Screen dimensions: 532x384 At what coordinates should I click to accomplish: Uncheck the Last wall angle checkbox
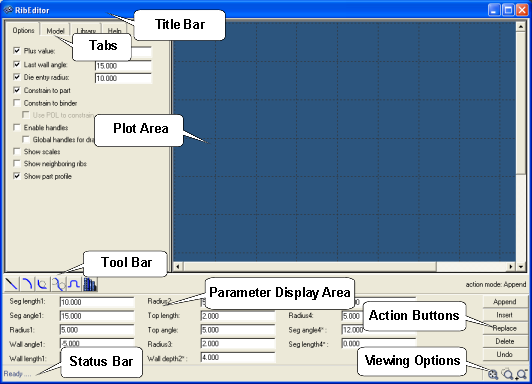point(17,64)
